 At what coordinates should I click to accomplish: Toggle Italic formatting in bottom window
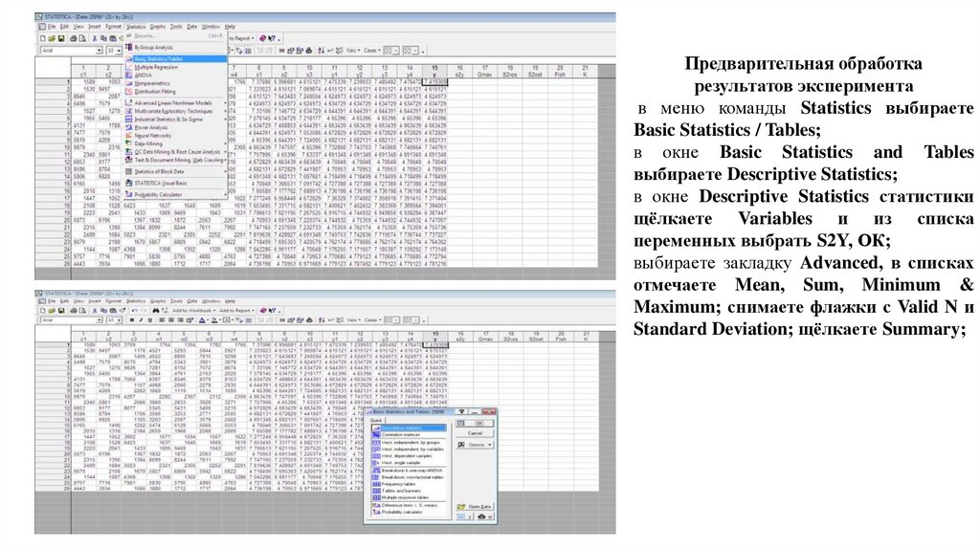(141, 319)
